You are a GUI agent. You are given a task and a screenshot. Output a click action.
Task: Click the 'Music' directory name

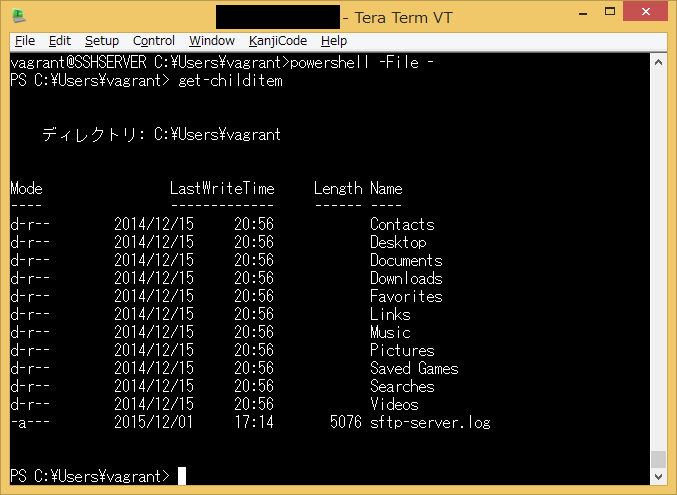pyautogui.click(x=390, y=333)
